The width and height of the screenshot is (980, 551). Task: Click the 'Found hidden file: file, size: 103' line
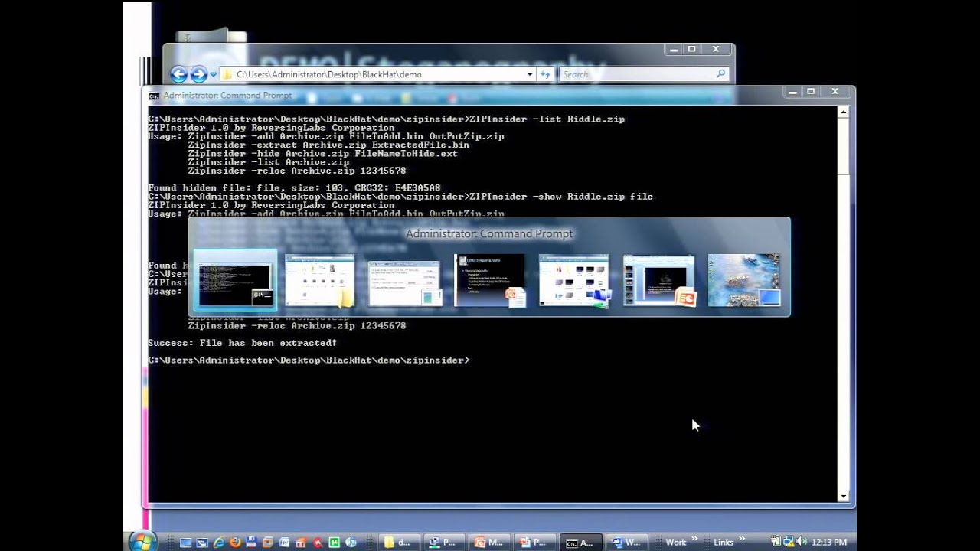click(x=294, y=188)
